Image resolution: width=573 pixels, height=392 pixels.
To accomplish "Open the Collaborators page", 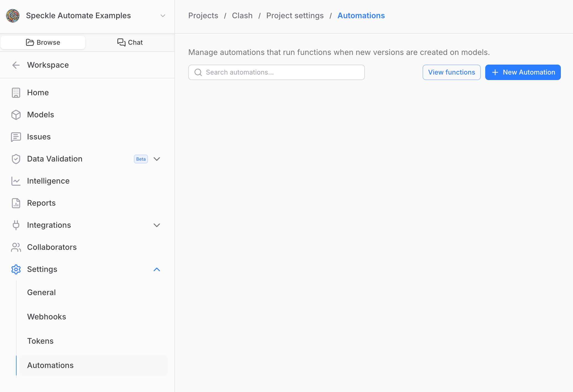I will (x=52, y=247).
